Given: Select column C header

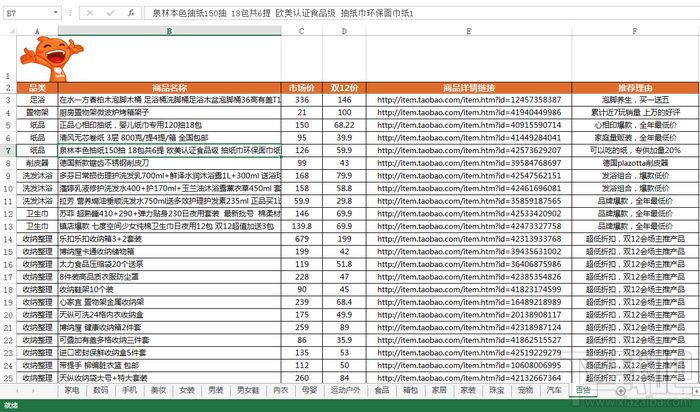Looking at the screenshot, I should [302, 31].
